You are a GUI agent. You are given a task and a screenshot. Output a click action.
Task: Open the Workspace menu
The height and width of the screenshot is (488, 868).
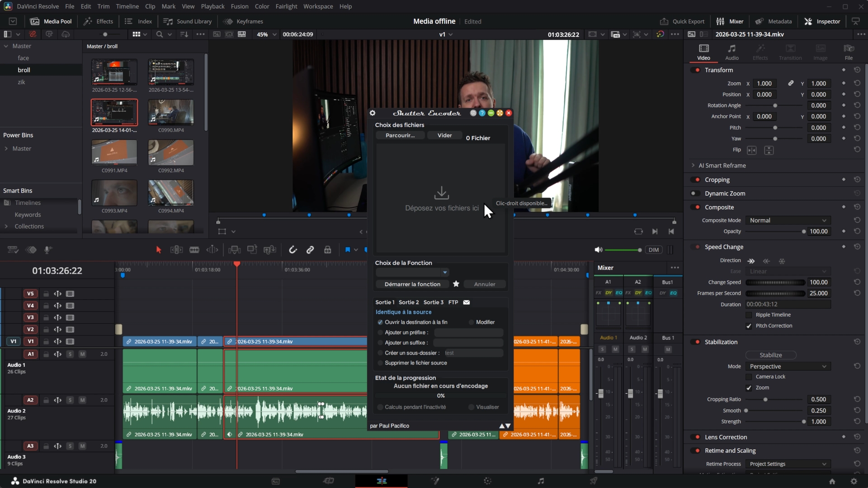click(x=318, y=6)
